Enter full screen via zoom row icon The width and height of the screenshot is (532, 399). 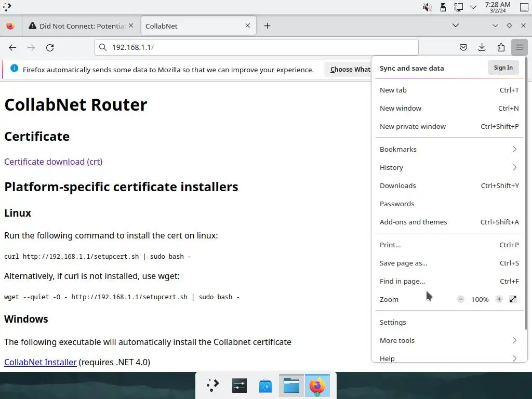pyautogui.click(x=513, y=299)
